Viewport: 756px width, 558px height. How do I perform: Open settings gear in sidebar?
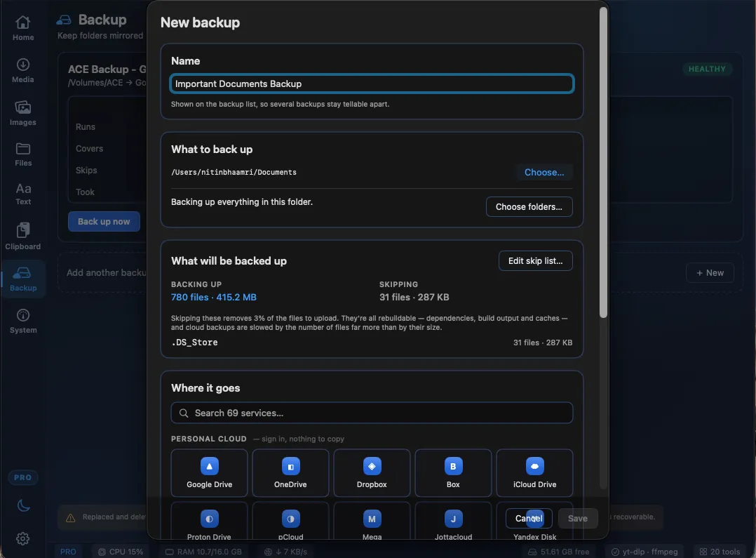coord(22,538)
